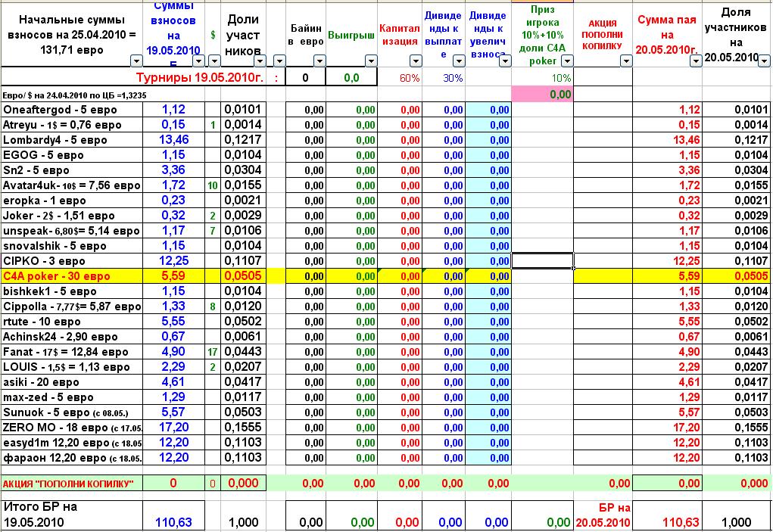
Task: Select the max-zed - 5 евро cell
Action: pos(72,397)
